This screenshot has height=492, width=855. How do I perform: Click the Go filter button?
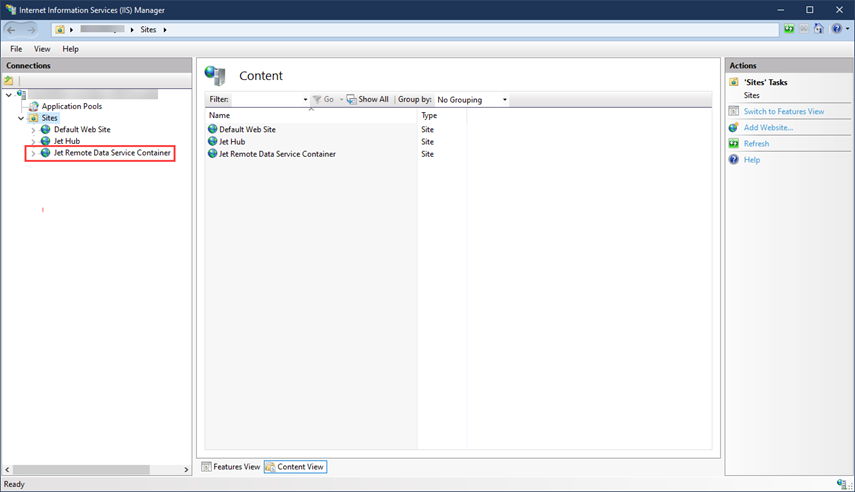tap(323, 99)
